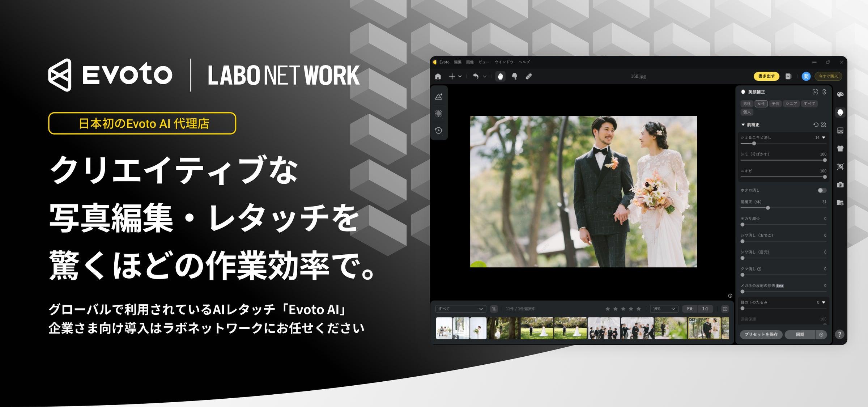Open the 画像 menu
Image resolution: width=868 pixels, height=407 pixels.
(470, 62)
